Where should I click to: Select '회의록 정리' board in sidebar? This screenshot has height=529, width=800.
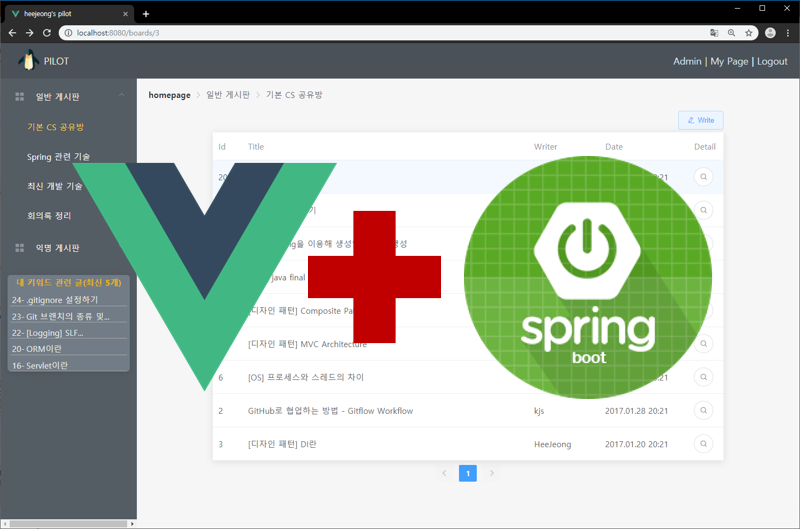(49, 216)
